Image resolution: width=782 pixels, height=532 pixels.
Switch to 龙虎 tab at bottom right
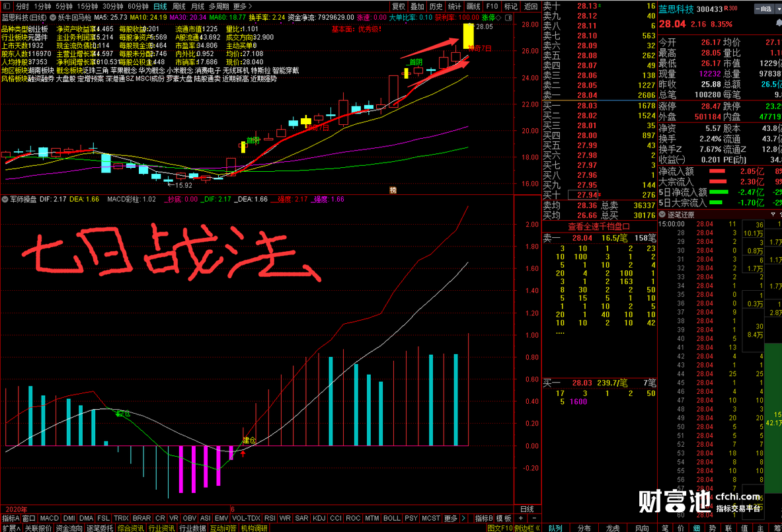point(613,528)
